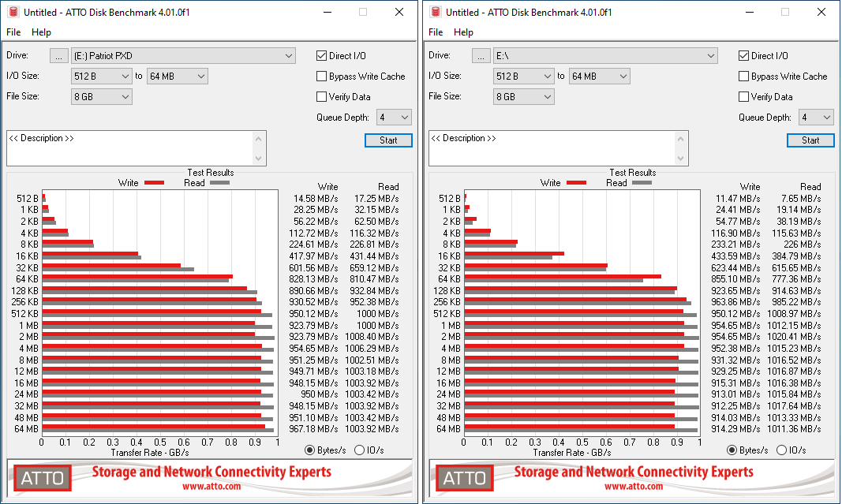Click the ATTO logo in right window banner

tap(465, 478)
